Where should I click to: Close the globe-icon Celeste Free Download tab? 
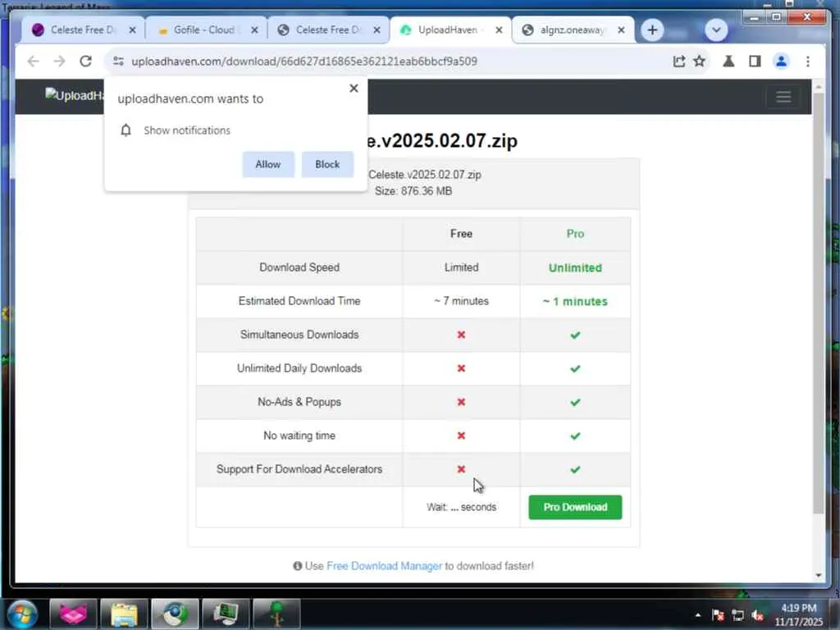pos(377,30)
